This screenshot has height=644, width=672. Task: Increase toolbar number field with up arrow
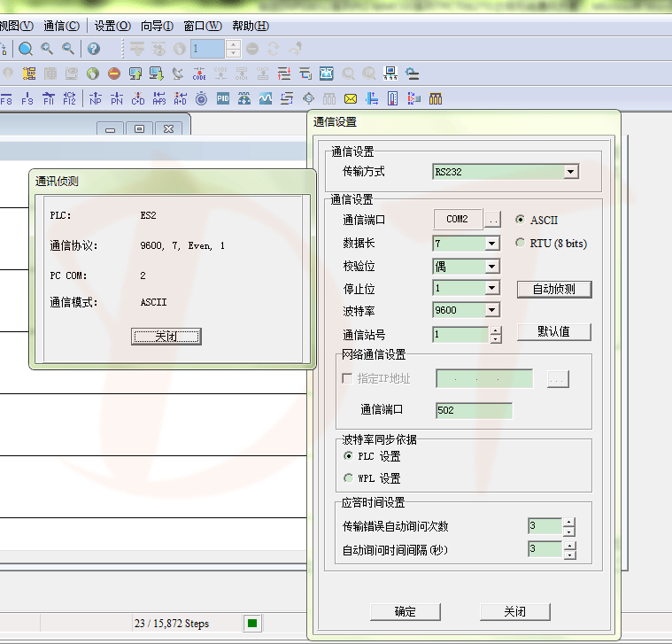[x=233, y=44]
